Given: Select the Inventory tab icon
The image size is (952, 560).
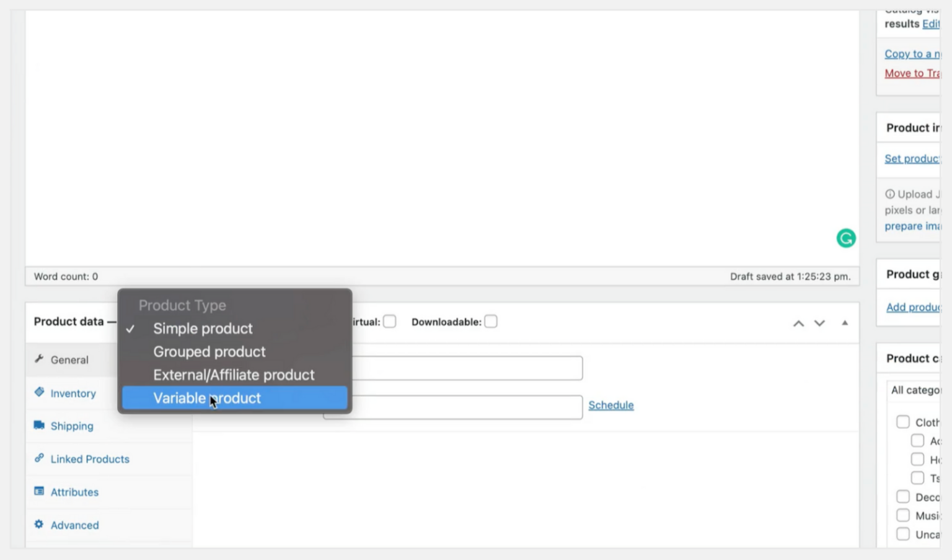Looking at the screenshot, I should 38,393.
